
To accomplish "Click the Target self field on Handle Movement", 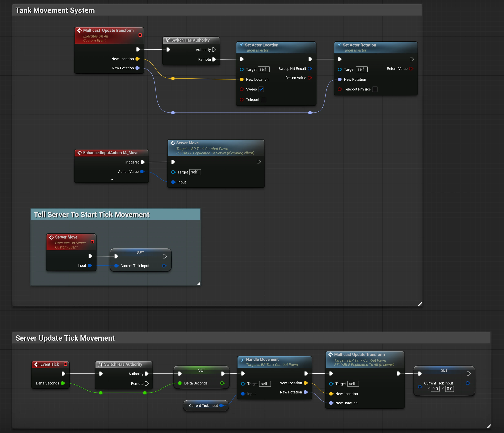I will click(265, 384).
